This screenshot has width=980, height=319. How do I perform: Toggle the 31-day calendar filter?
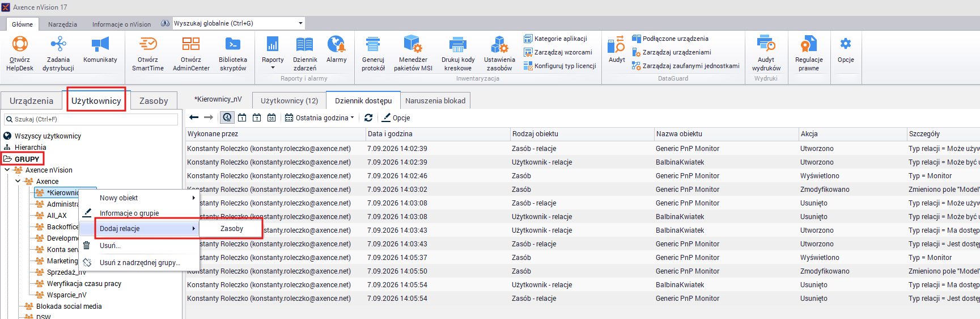pos(271,117)
